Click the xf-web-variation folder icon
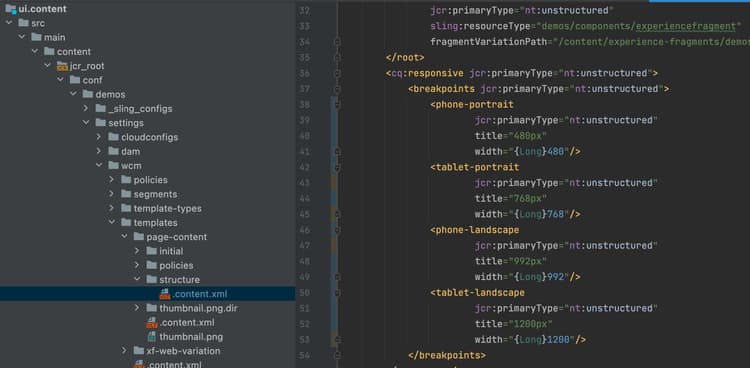 tap(139, 351)
